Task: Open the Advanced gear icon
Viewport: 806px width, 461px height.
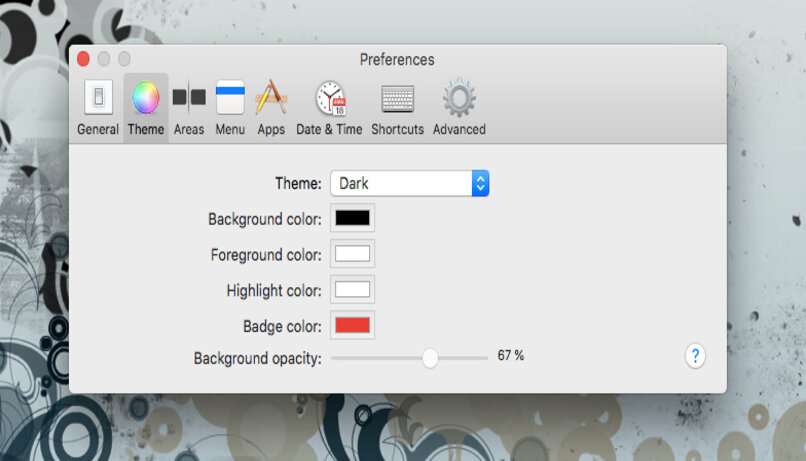Action: click(459, 97)
